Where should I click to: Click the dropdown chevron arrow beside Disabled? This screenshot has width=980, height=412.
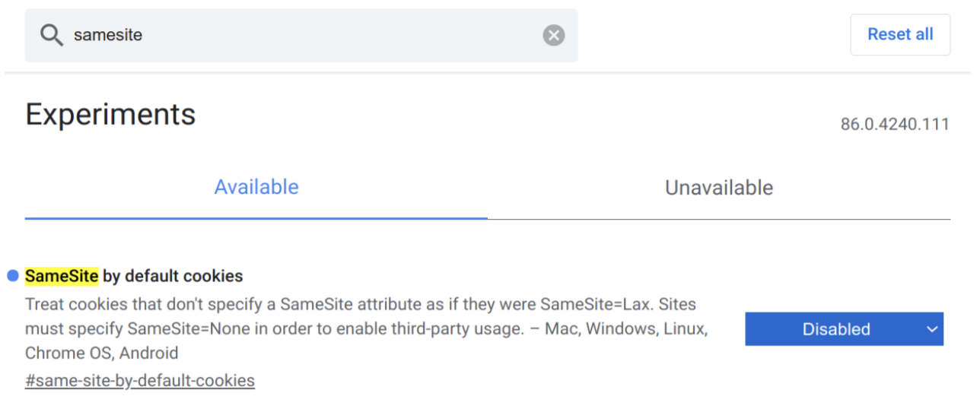(x=932, y=329)
